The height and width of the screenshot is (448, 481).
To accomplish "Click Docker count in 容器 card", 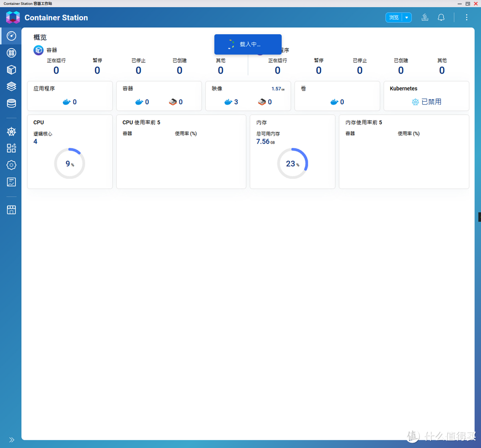I will pyautogui.click(x=142, y=102).
